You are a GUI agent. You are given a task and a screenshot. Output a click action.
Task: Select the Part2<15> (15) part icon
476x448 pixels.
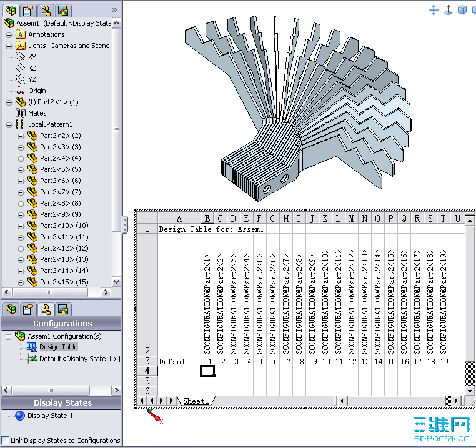(32, 282)
